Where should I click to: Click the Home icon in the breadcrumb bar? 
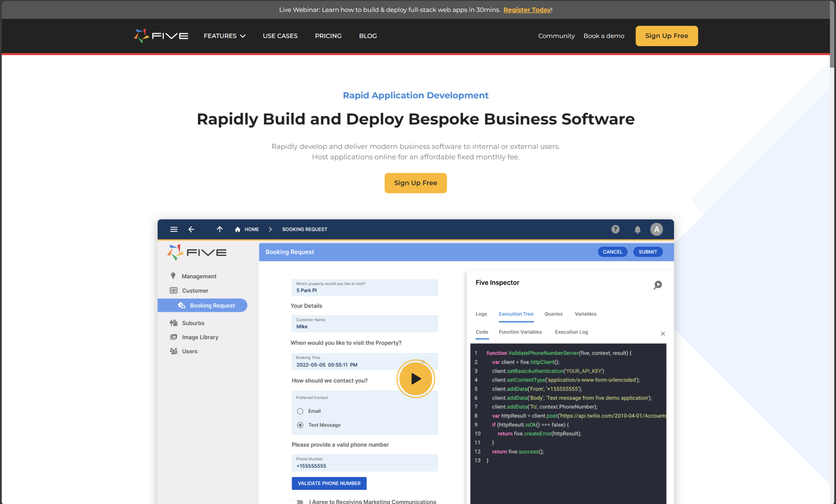coord(237,229)
